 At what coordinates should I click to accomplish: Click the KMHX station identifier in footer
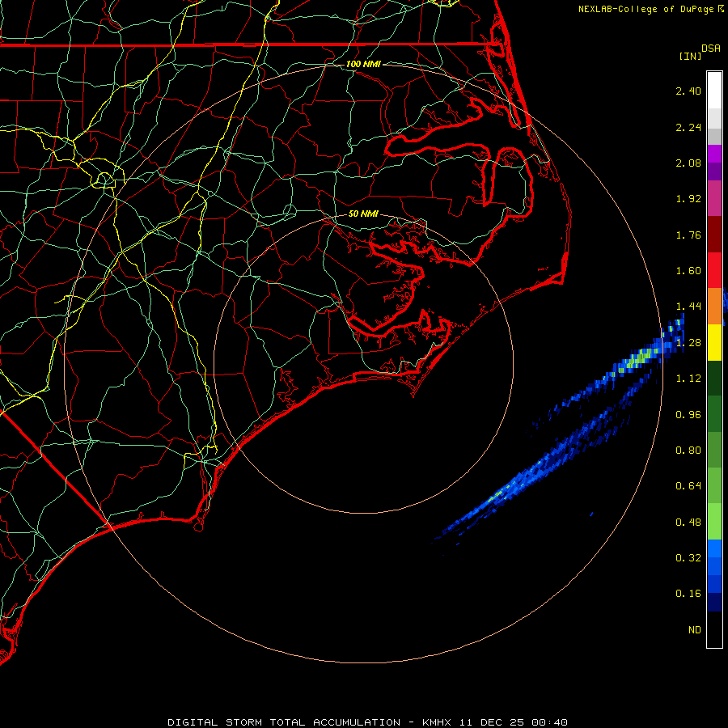(x=437, y=722)
